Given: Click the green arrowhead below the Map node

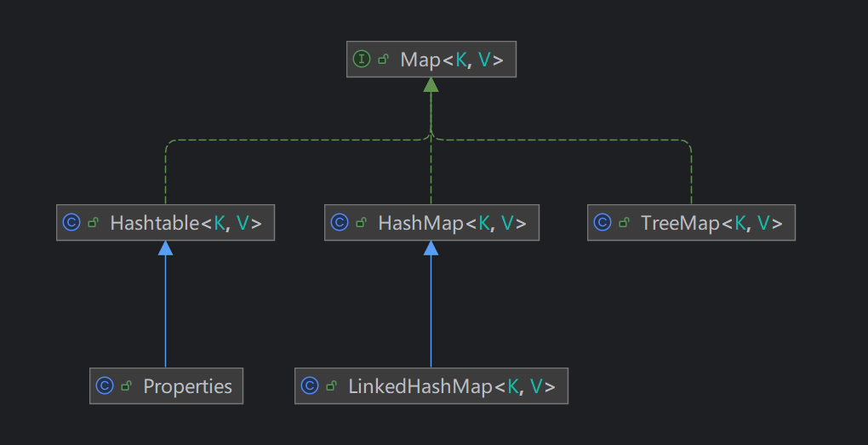Looking at the screenshot, I should [x=431, y=85].
